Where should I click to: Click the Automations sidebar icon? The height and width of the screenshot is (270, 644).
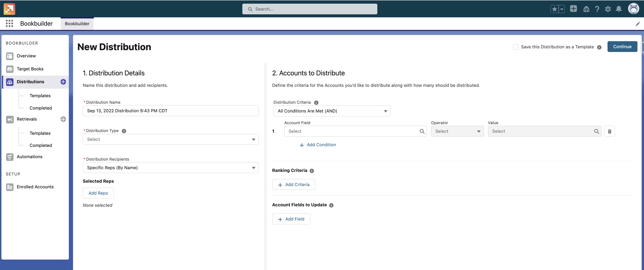click(10, 157)
